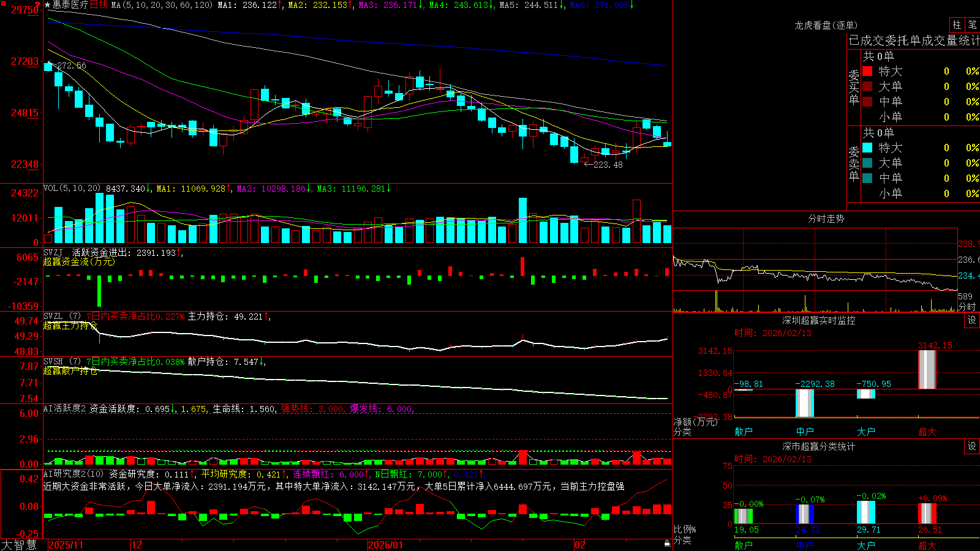This screenshot has height=551, width=980.
Task: Select 中户 category in 深圳超赢实时监控
Action: tap(805, 432)
